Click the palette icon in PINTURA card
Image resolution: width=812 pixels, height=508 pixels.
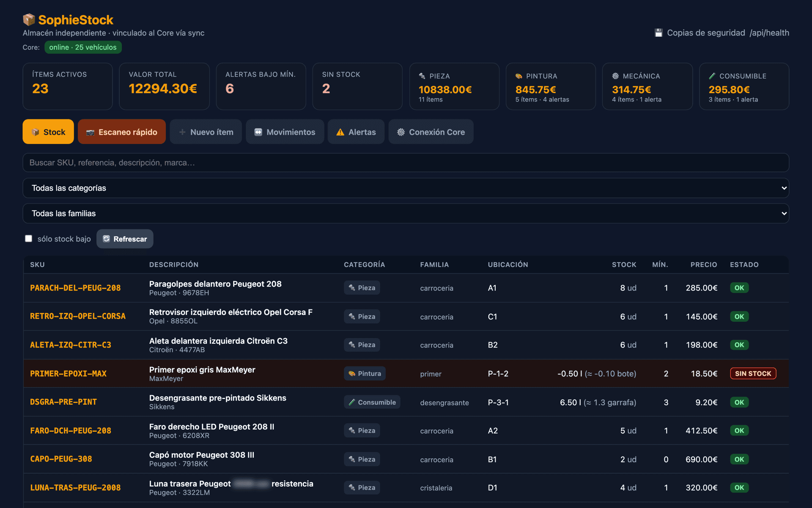pyautogui.click(x=519, y=76)
